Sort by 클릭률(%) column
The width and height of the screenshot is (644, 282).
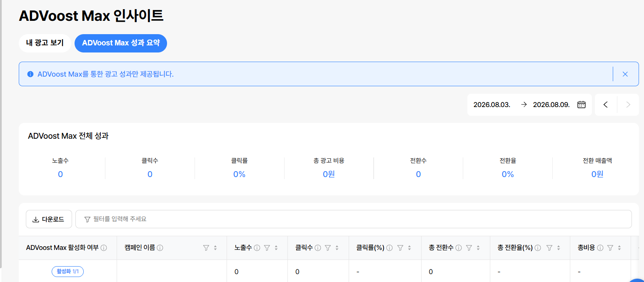pos(409,248)
